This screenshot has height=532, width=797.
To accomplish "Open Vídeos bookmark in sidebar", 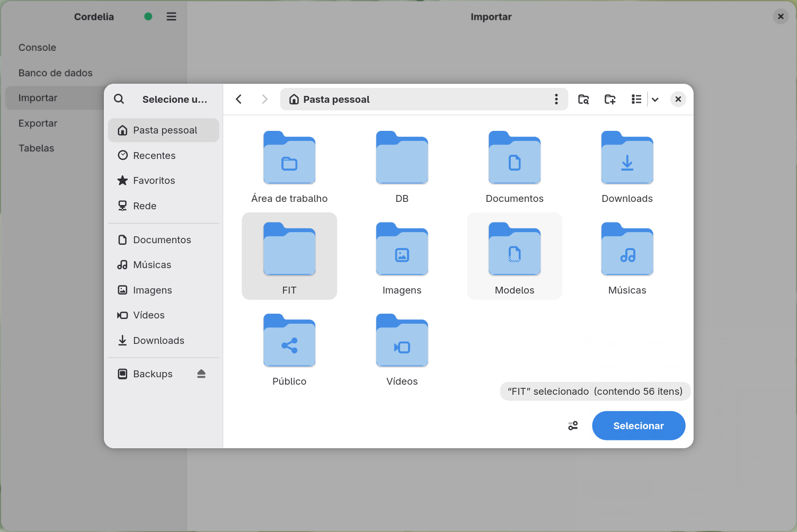I will tap(164, 315).
